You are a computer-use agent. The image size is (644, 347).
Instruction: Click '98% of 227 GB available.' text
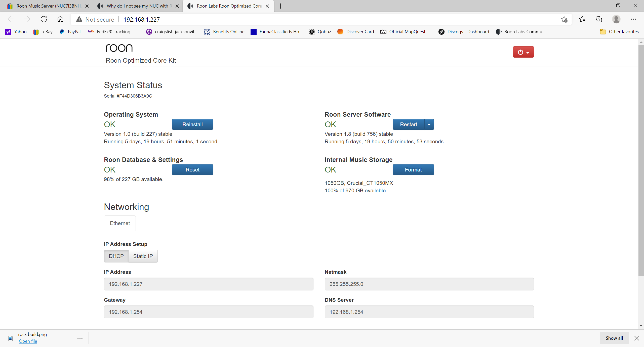[134, 179]
